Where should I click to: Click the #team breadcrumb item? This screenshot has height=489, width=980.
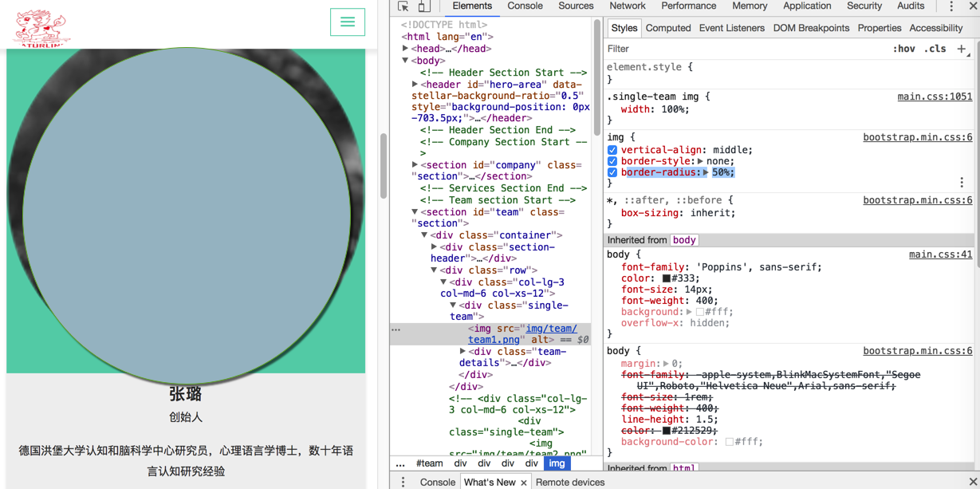(x=429, y=463)
